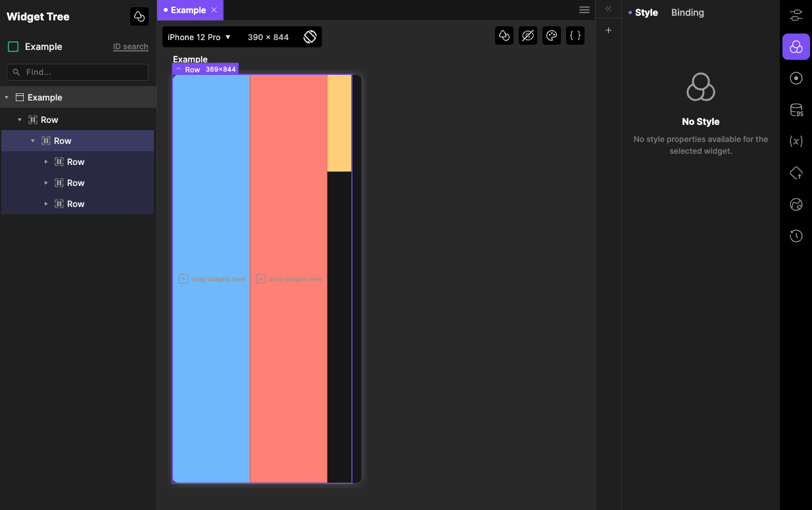This screenshot has height=510, width=812.
Task: Expand the third nested child Row
Action: (46, 204)
